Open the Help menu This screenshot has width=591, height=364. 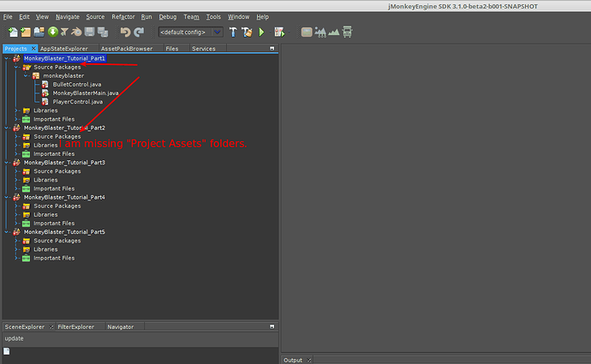click(262, 17)
